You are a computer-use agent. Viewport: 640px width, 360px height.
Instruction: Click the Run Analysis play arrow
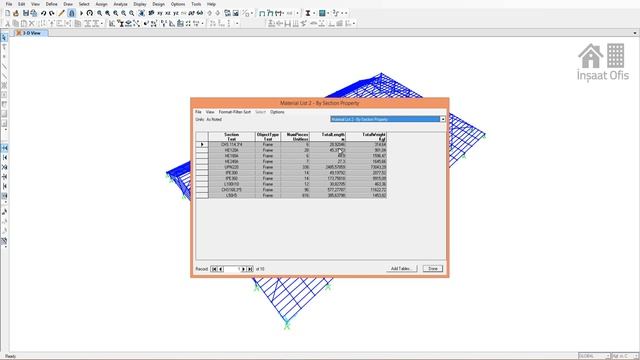[x=81, y=13]
